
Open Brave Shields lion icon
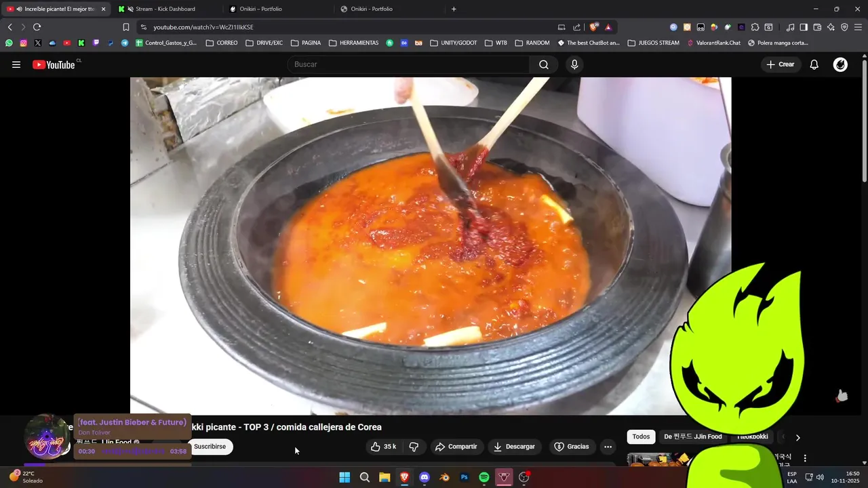point(594,27)
